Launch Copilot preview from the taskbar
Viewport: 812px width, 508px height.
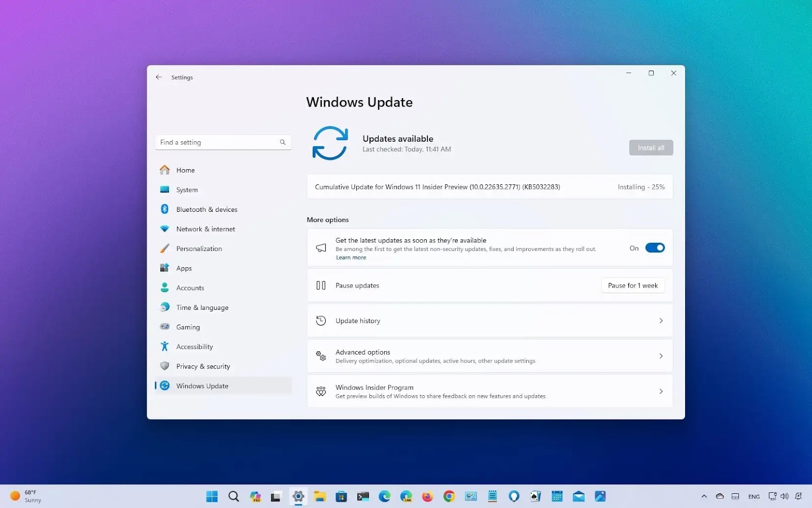coord(255,496)
